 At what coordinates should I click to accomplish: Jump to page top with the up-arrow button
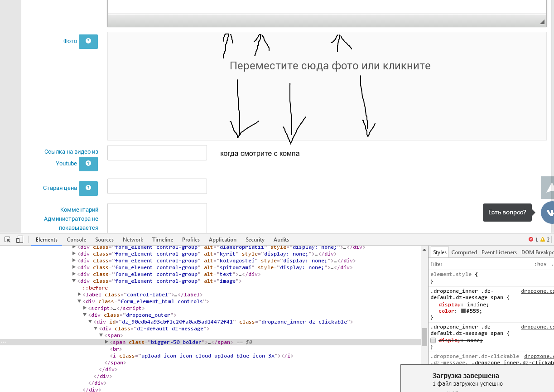click(x=548, y=188)
